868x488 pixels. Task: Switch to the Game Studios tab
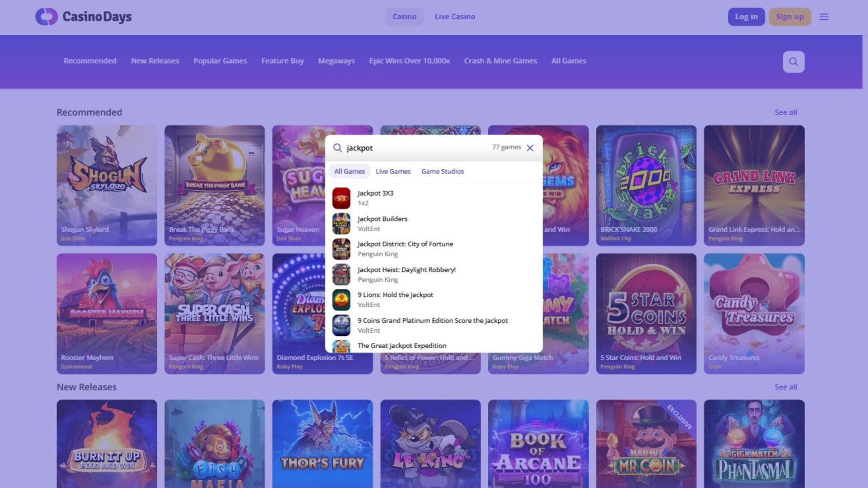[x=442, y=171]
